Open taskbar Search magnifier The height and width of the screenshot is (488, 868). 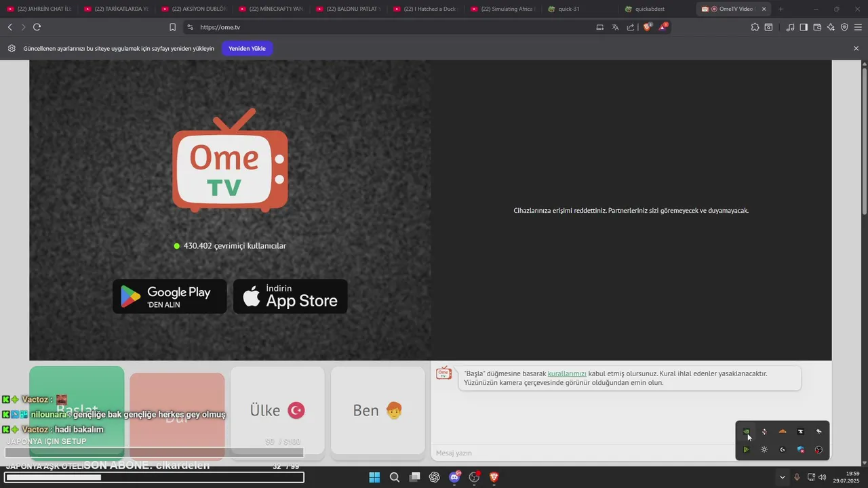tap(395, 477)
